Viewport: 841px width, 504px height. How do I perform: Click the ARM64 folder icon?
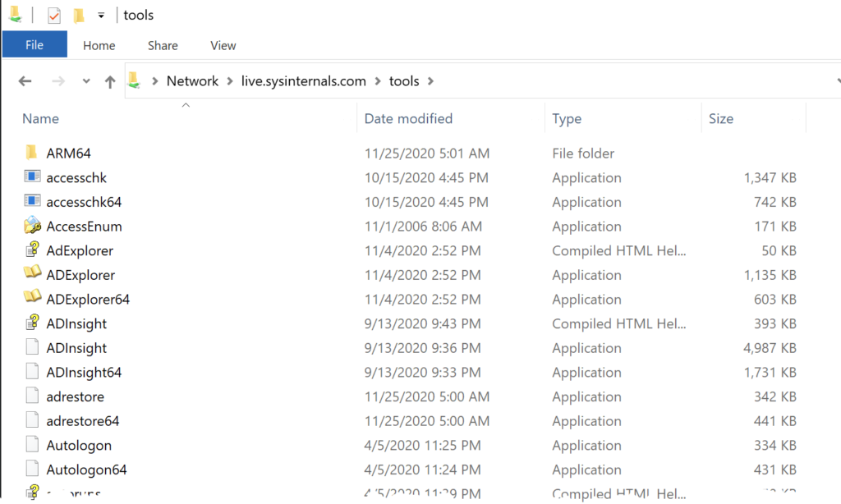[x=32, y=153]
